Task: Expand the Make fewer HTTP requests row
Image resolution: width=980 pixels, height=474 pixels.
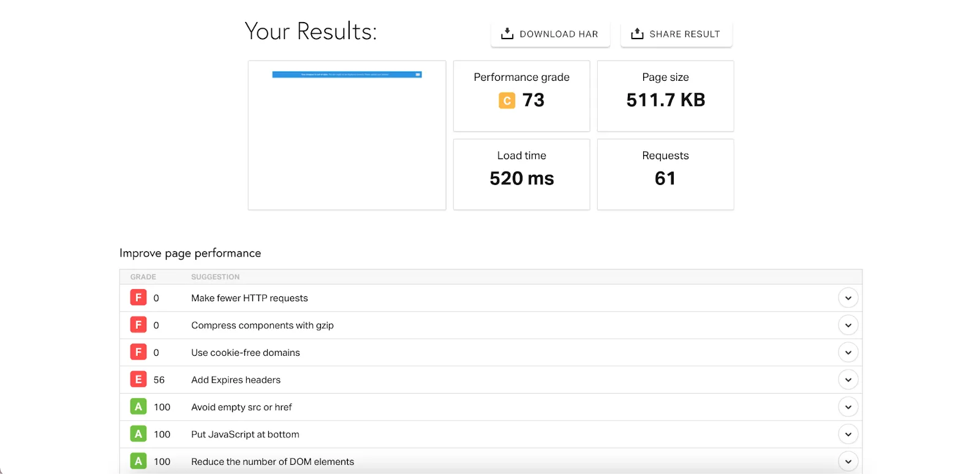Action: pyautogui.click(x=848, y=298)
